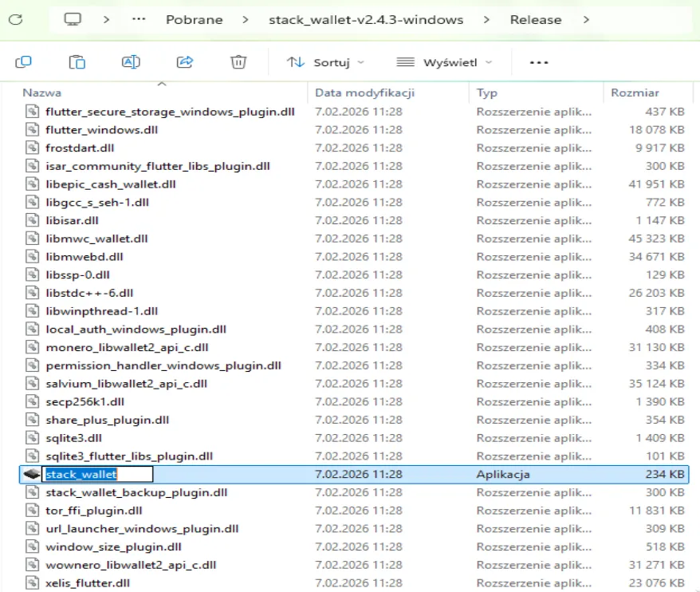
Task: Click the DLL icon beside frostdart.dll
Action: [x=32, y=148]
